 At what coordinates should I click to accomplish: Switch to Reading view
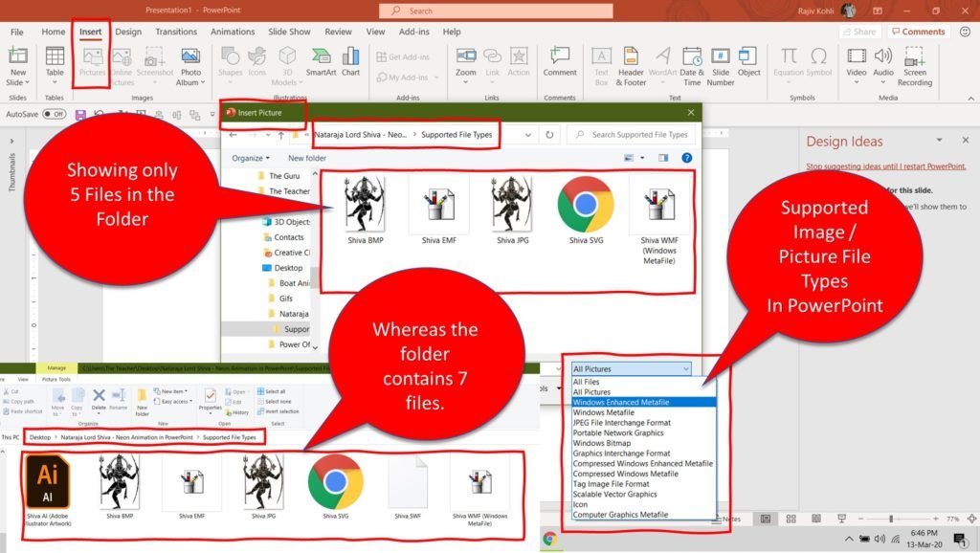(815, 519)
